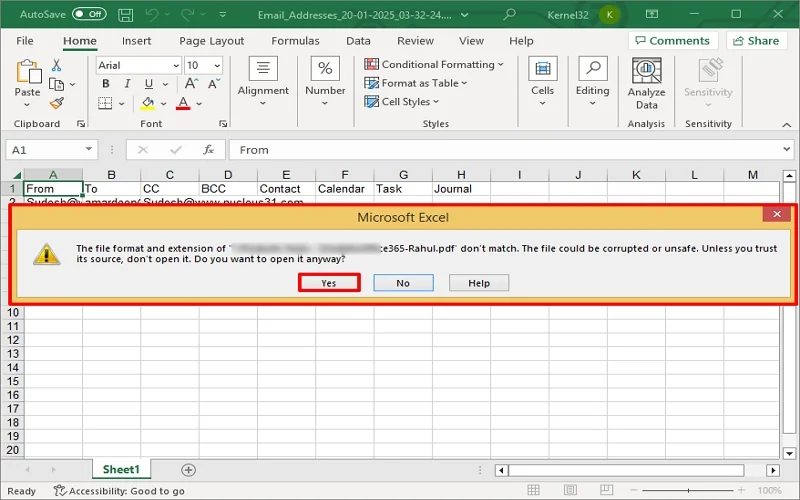Open the Customize Quick Access Toolbar arrow
Screen dimensions: 800x500
(x=222, y=15)
